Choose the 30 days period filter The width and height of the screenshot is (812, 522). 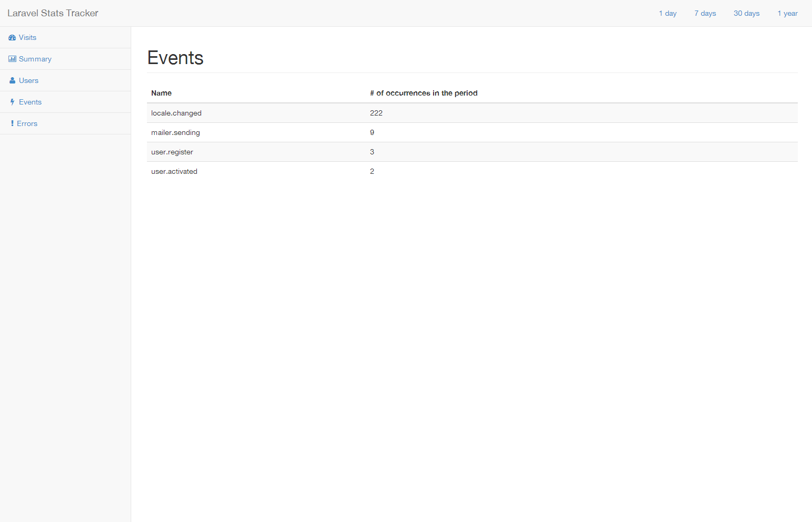click(x=746, y=14)
